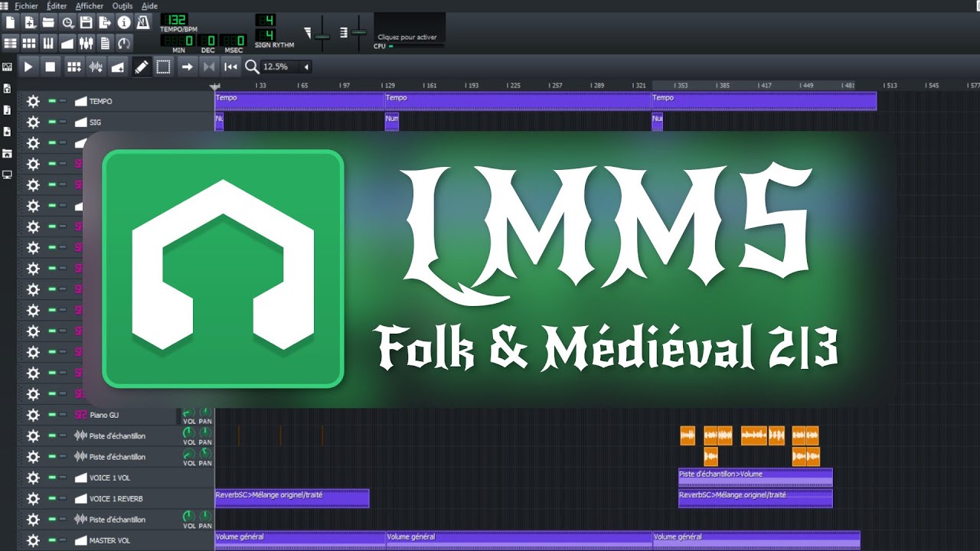Toggle the metronome icon
The width and height of the screenshot is (980, 551).
point(142,22)
